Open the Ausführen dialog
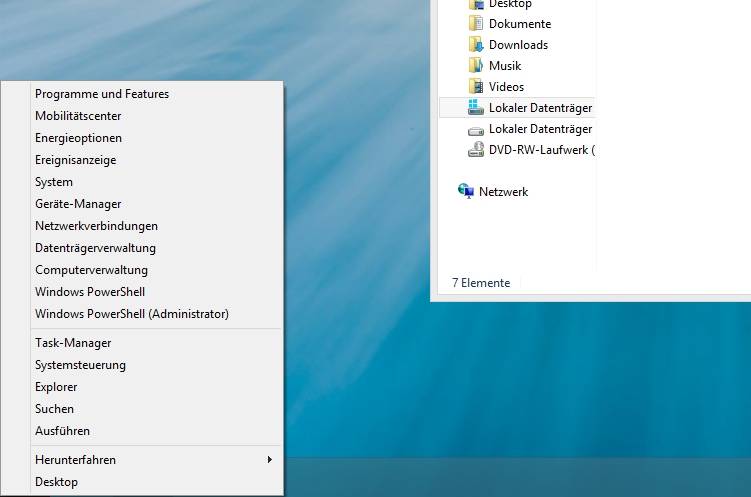Screen dimensions: 751x497 157,431
